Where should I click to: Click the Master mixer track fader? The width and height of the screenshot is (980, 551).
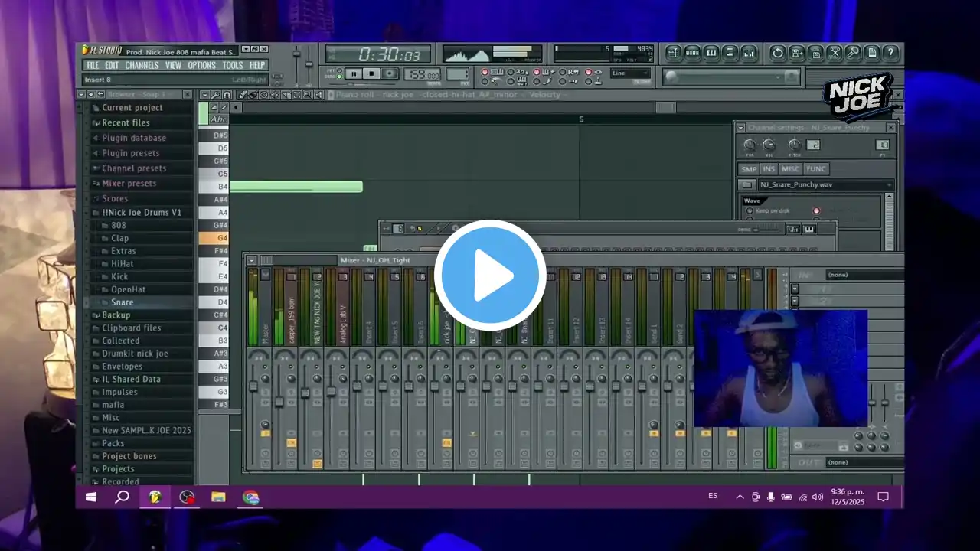[253, 386]
